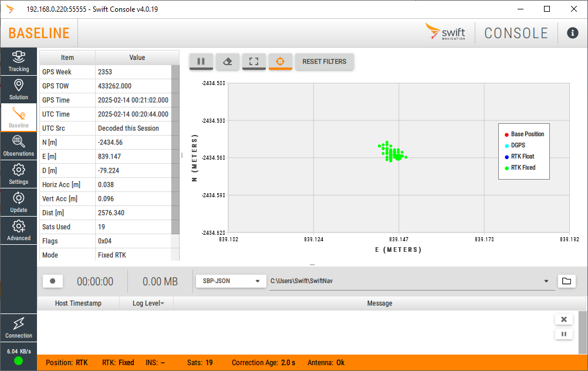Screen dimensions: 588x371
Task: Click the Host Timestamp column header
Action: (x=79, y=303)
